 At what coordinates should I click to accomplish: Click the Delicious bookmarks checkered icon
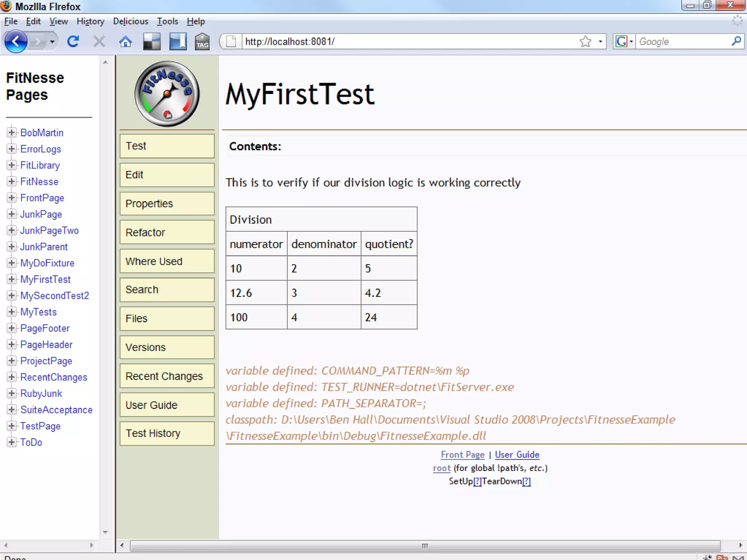point(152,42)
